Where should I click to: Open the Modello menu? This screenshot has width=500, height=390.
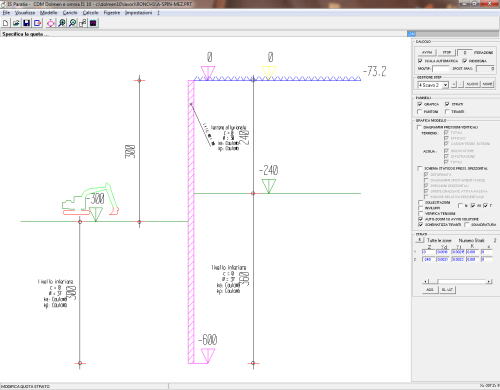49,13
